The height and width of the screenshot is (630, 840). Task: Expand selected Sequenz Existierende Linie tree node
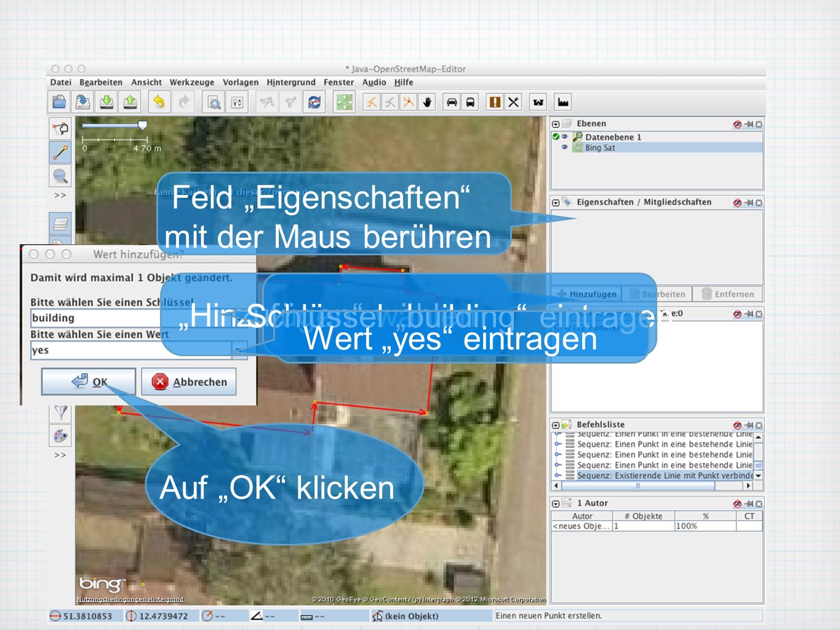pyautogui.click(x=558, y=476)
